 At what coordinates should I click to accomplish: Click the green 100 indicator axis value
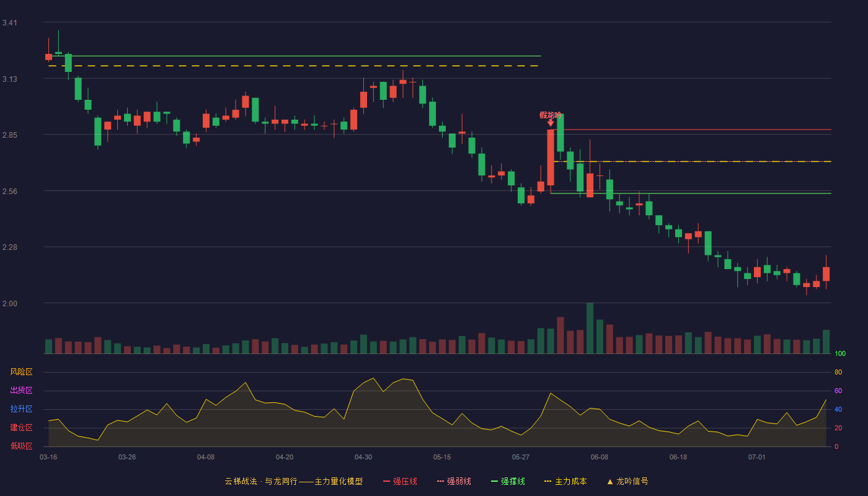[840, 354]
